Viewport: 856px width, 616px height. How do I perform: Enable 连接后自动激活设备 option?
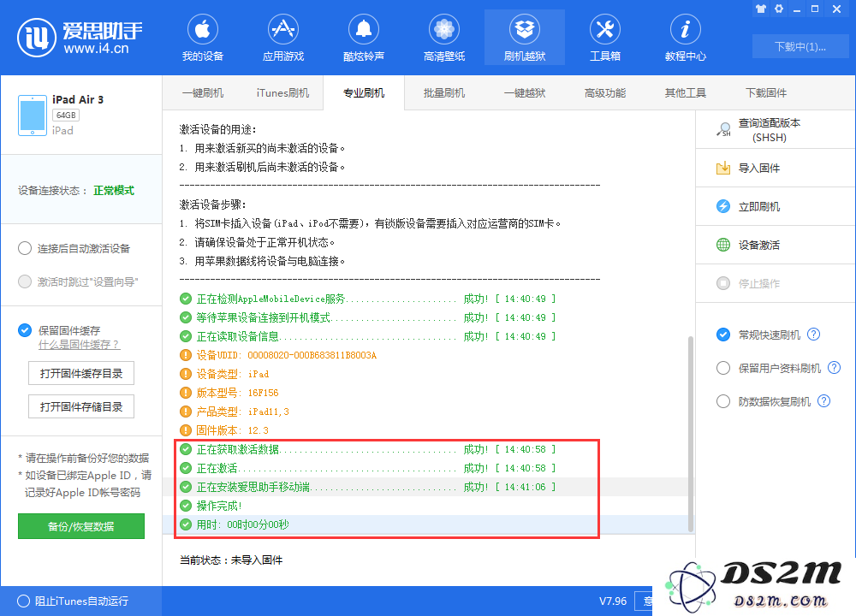25,248
